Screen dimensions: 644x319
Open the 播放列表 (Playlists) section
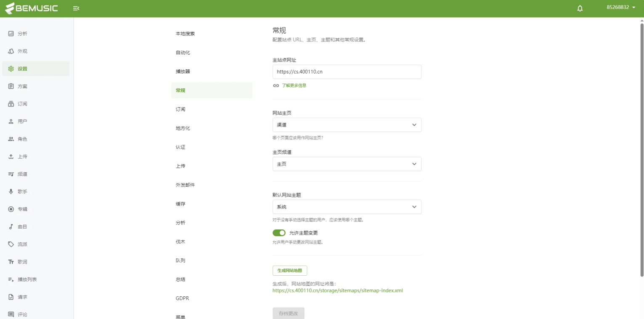tap(25, 279)
